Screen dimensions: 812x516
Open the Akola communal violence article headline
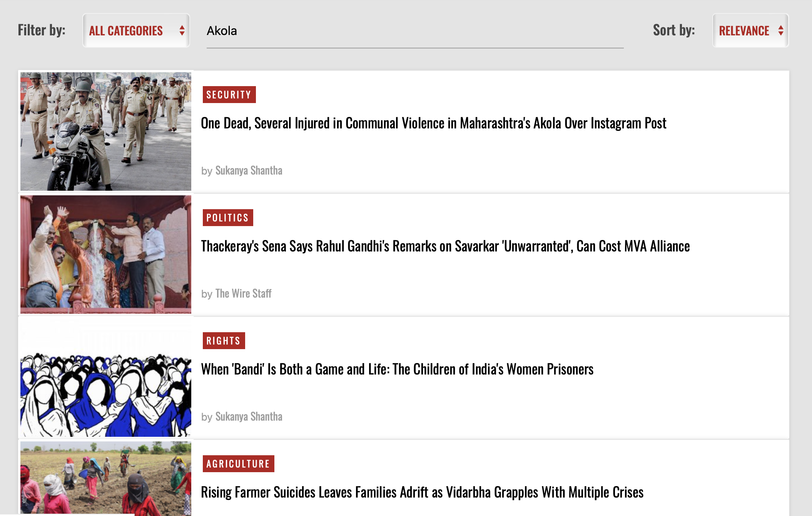click(x=433, y=123)
